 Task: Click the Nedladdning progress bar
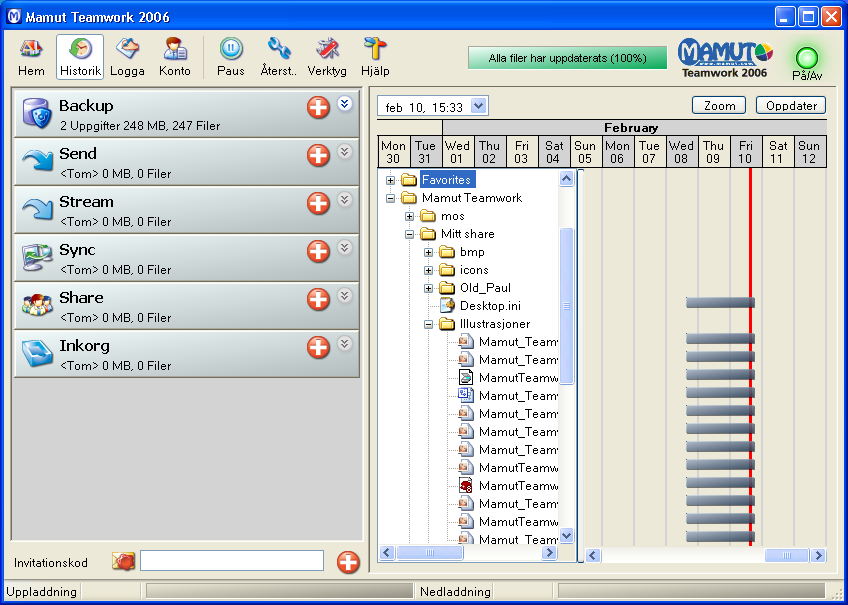tap(691, 591)
